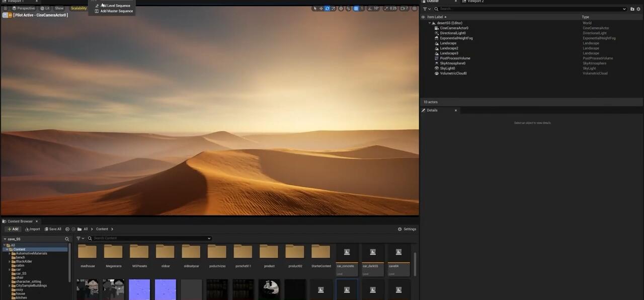
Task: Click the All breadcrumb path item
Action: (x=86, y=229)
